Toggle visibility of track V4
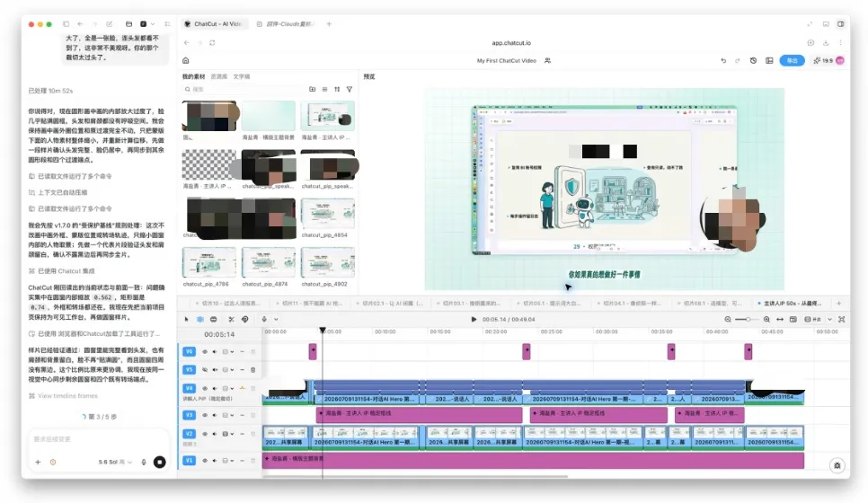 pos(204,388)
